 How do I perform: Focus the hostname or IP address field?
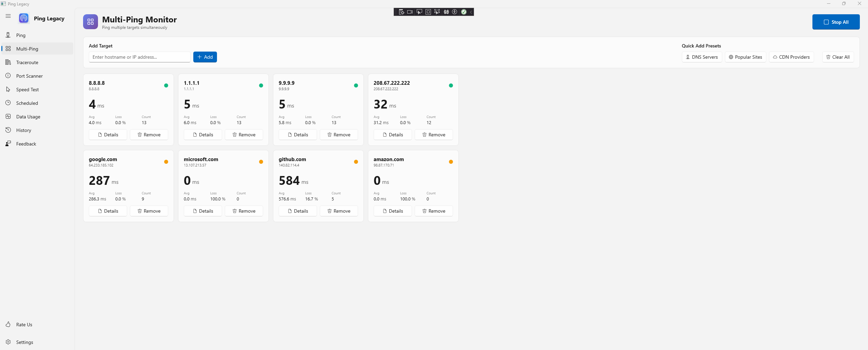[139, 57]
